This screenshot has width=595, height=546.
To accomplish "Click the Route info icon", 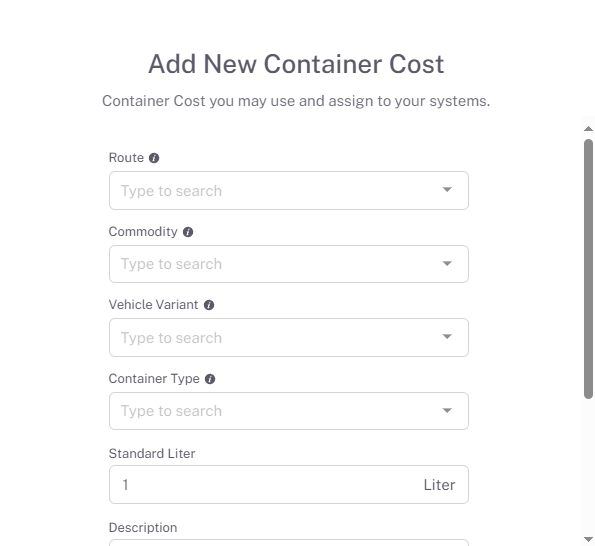I will point(154,158).
